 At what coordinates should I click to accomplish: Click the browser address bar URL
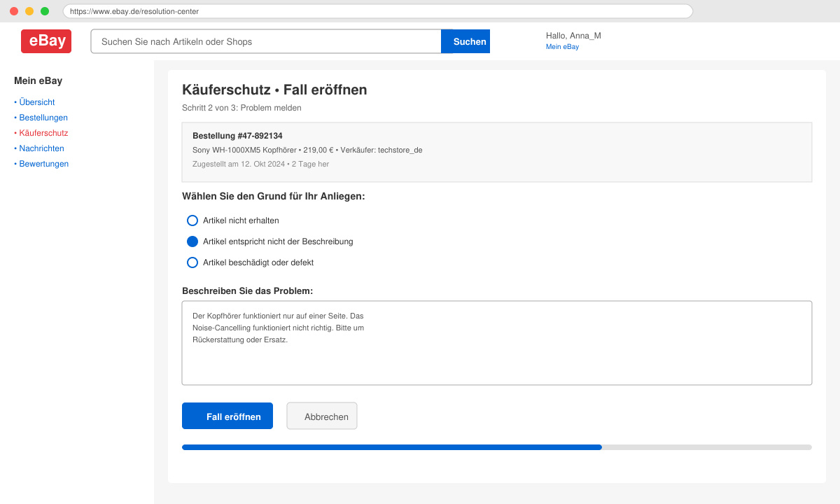[378, 11]
